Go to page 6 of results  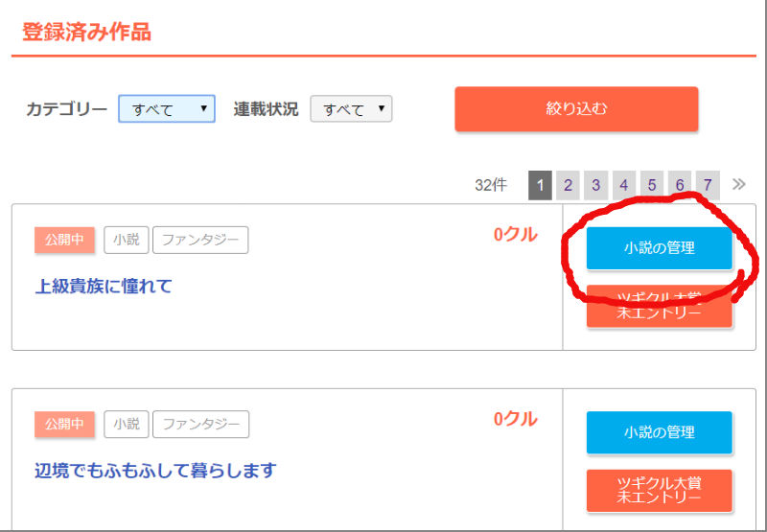click(680, 185)
